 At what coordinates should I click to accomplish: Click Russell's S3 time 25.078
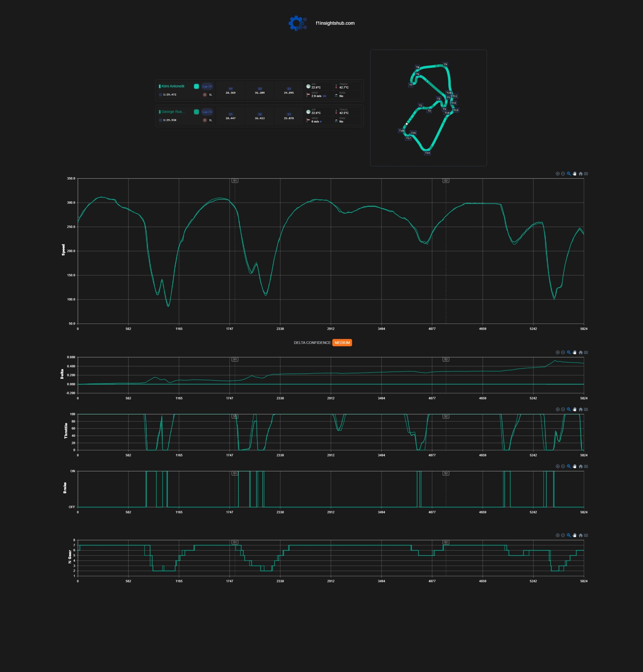tap(289, 118)
